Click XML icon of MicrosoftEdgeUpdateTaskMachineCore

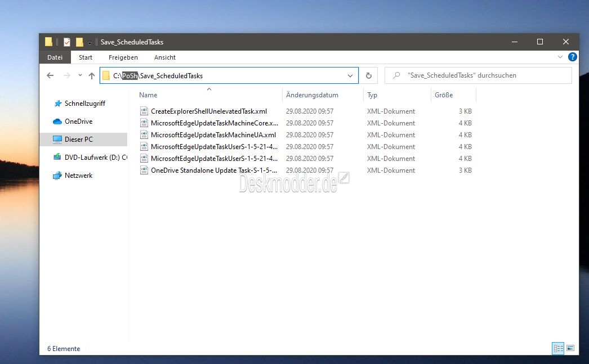point(144,123)
